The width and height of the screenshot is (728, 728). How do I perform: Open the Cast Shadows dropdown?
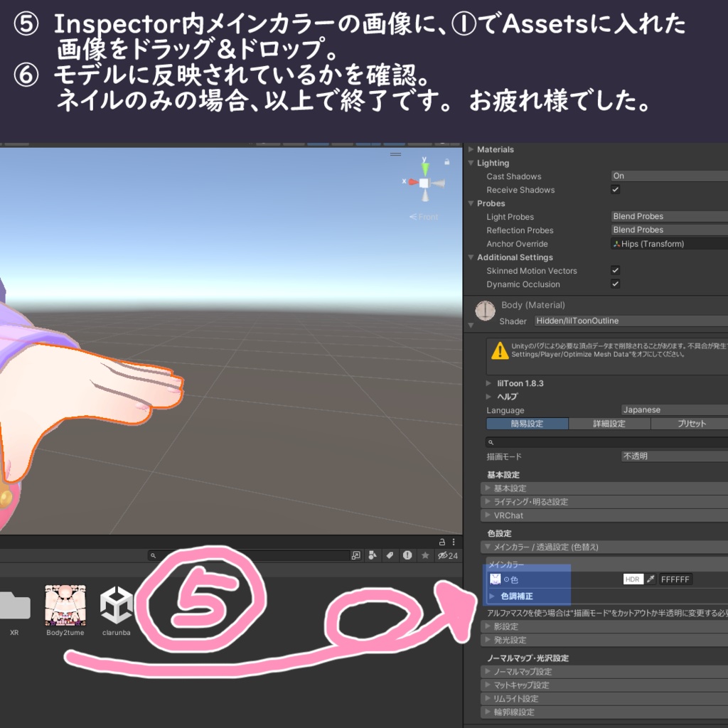click(x=669, y=176)
